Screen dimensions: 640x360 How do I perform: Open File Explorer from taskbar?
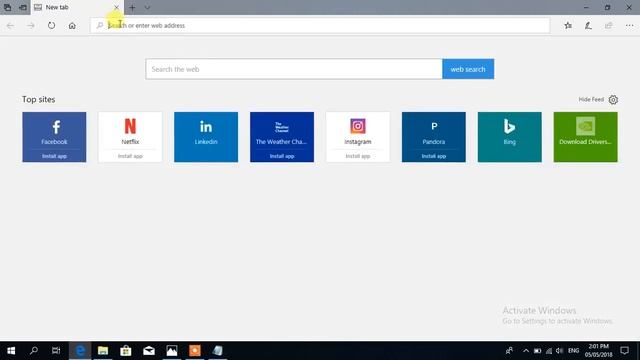pyautogui.click(x=103, y=351)
